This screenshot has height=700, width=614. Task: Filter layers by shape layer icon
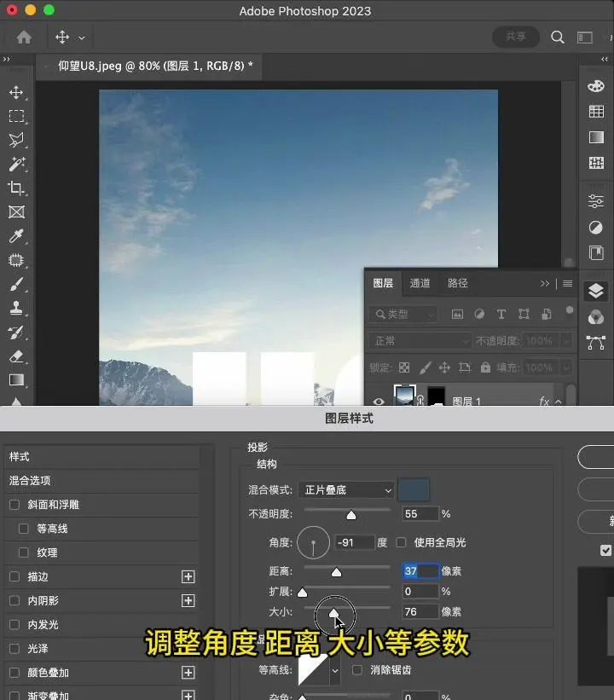tap(524, 315)
